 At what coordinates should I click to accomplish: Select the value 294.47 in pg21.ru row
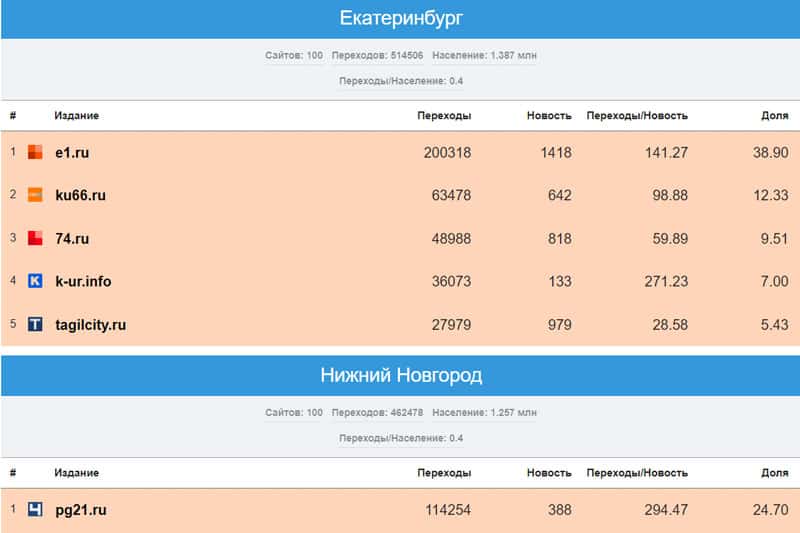pyautogui.click(x=666, y=510)
